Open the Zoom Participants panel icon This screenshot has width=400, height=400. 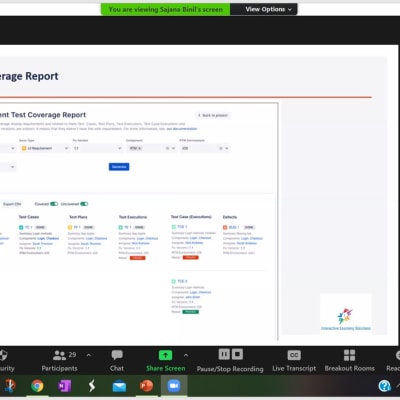click(x=60, y=355)
